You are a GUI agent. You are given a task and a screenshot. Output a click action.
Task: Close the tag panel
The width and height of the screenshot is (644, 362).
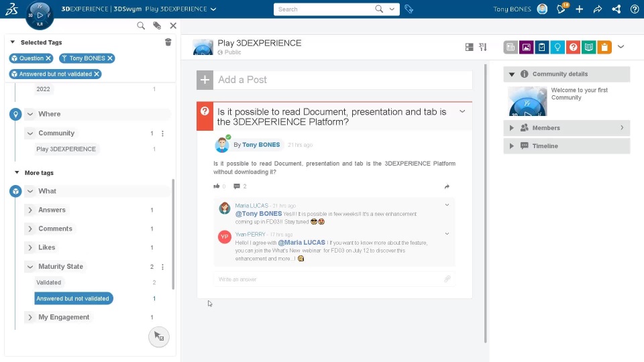coord(173,26)
